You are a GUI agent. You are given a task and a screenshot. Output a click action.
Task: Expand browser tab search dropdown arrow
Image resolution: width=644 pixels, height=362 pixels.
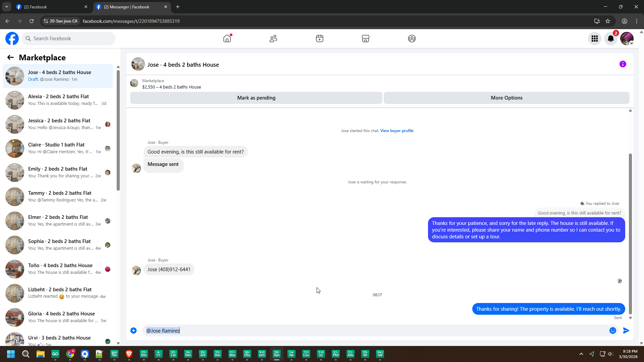coord(6,7)
